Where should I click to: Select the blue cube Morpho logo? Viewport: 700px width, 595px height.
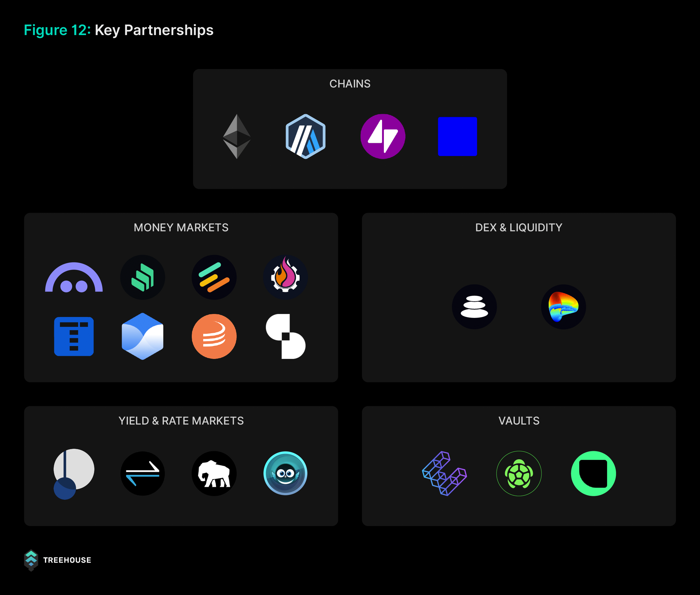(x=142, y=336)
